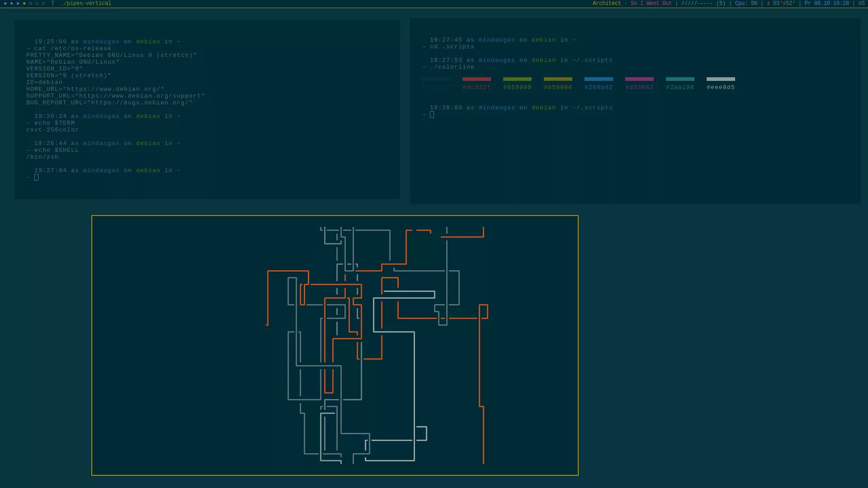
Task: Switch to the second workspace dot
Action: click(x=11, y=3)
